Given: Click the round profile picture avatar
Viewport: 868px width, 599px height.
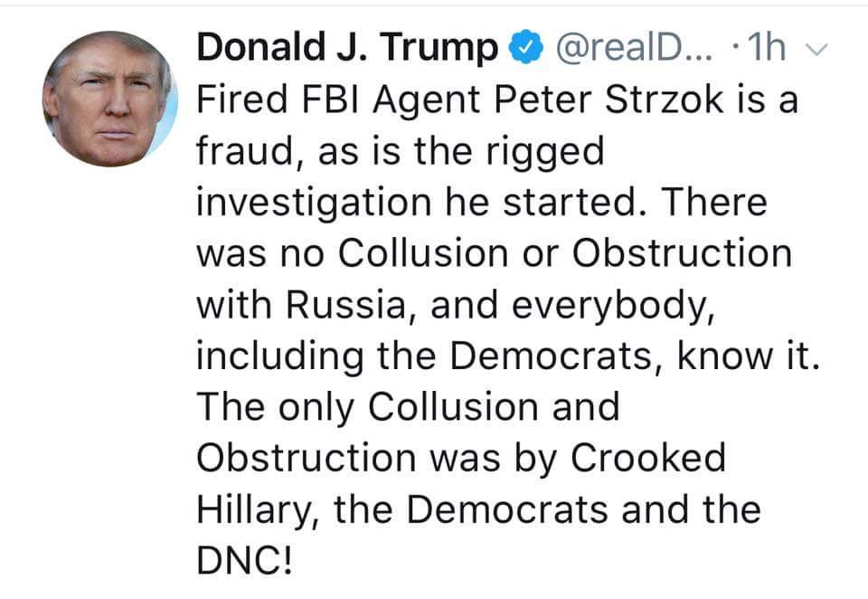Looking at the screenshot, I should point(110,100).
